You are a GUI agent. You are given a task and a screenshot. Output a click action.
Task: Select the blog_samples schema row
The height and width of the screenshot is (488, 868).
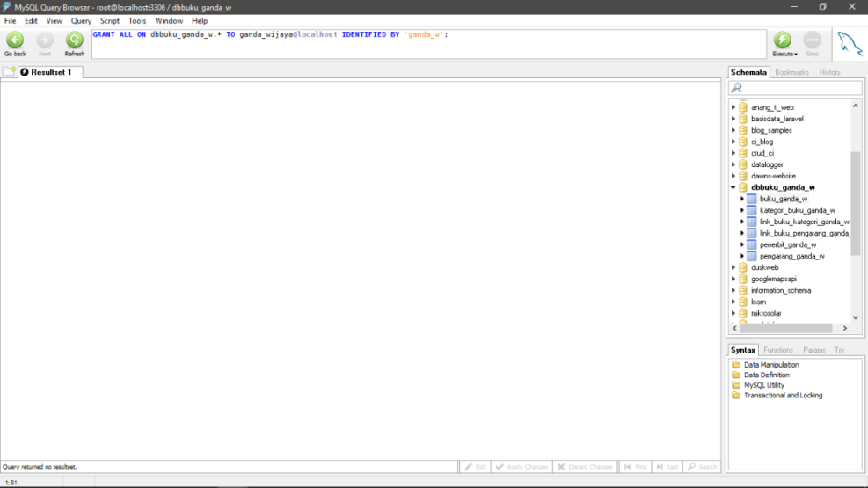tap(771, 131)
